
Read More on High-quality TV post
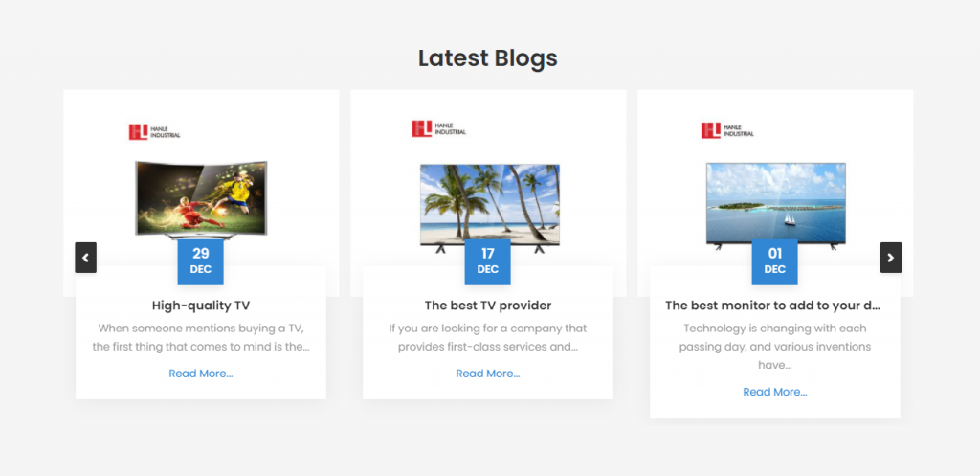201,374
